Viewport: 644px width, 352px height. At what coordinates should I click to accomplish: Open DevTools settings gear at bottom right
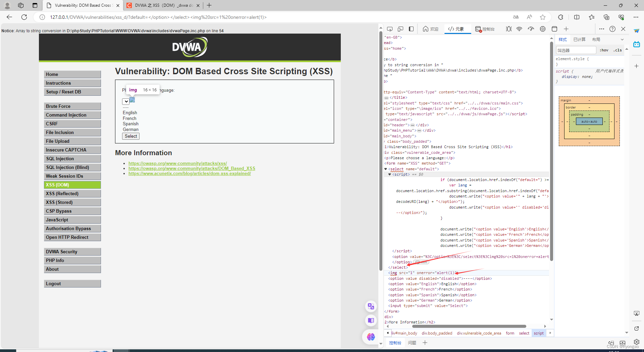click(637, 342)
